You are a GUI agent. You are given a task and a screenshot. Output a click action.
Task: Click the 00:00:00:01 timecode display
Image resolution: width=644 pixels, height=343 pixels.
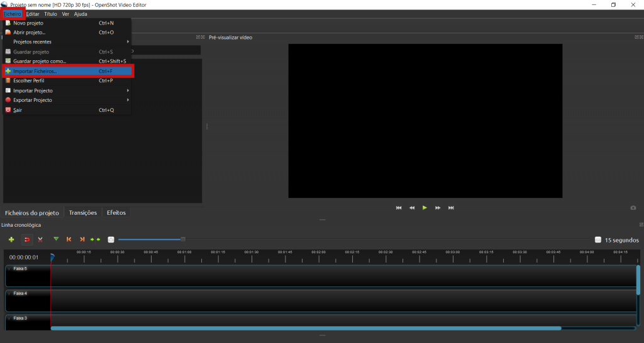point(24,258)
